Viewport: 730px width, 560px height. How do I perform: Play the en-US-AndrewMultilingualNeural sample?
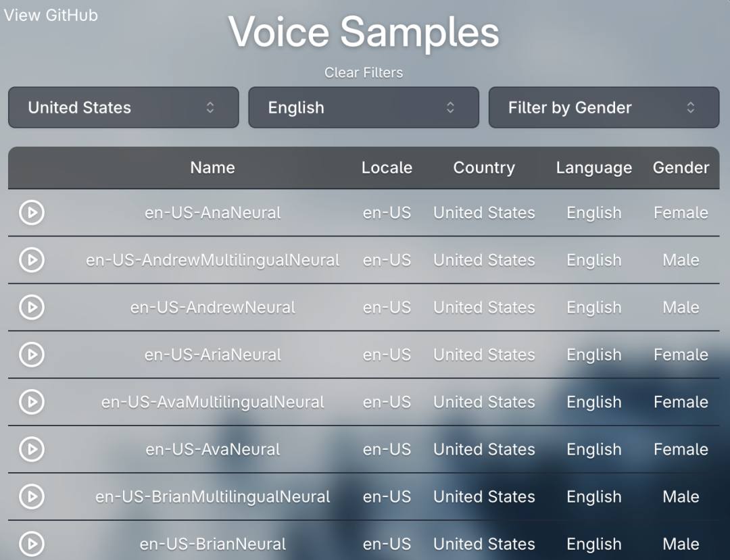tap(31, 260)
